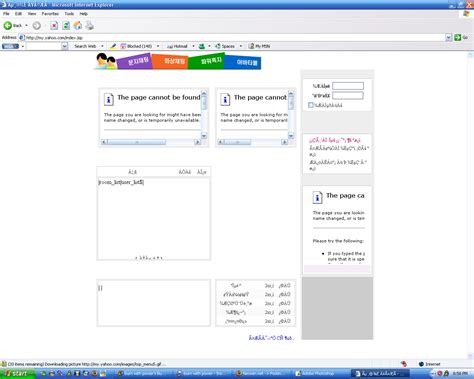474x379 pixels.
Task: Click the highlighter icon in MSN toolbar
Action: [113, 46]
